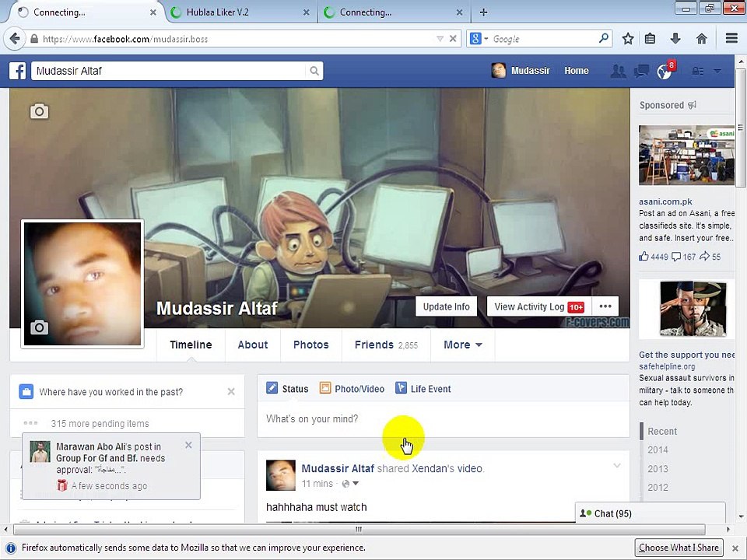Screen dimensions: 747x560
Task: Choose Photo/Video in the composer
Action: tap(352, 389)
